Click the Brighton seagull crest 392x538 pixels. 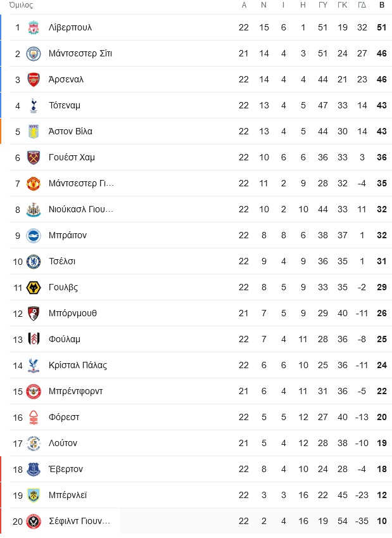[34, 235]
